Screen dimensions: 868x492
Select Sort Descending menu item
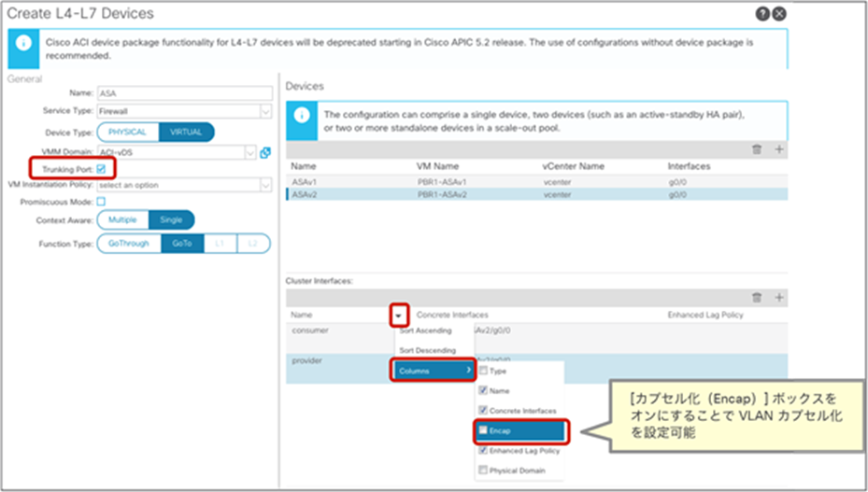coord(428,350)
